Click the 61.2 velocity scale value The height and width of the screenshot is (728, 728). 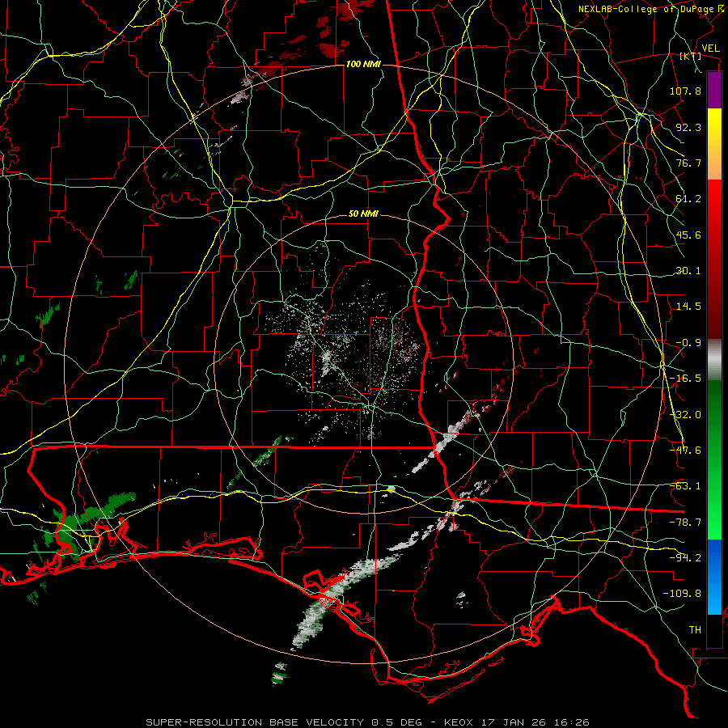(688, 199)
